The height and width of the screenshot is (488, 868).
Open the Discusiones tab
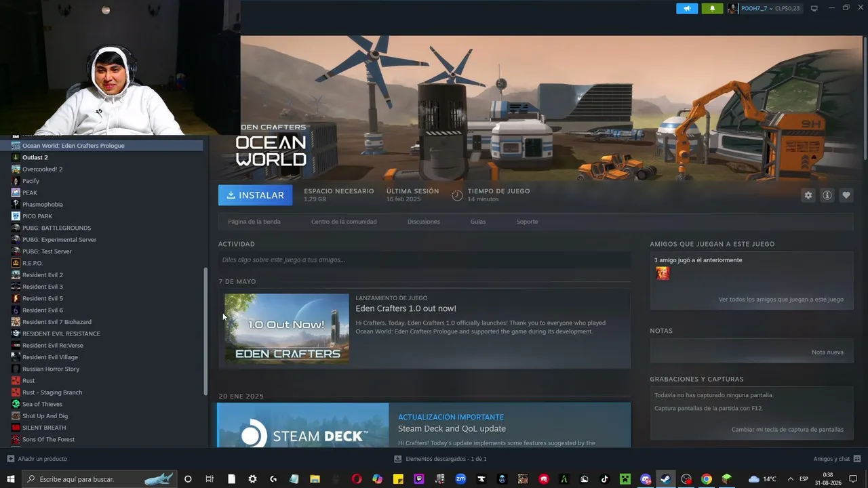coord(424,222)
